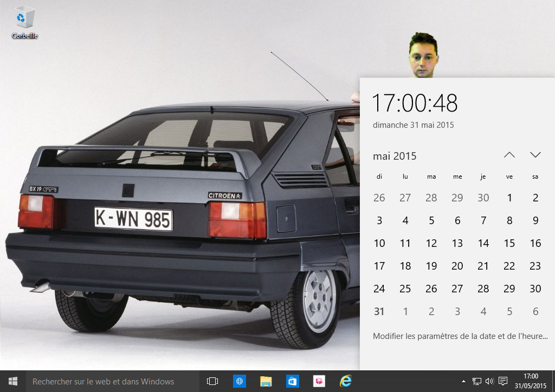Launch the Windows Store taskbar icon

pyautogui.click(x=292, y=381)
